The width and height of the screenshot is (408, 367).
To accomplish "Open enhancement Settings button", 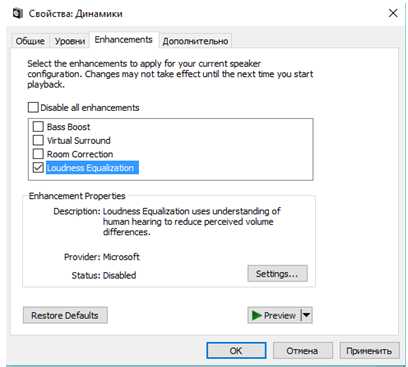I will coord(277,274).
